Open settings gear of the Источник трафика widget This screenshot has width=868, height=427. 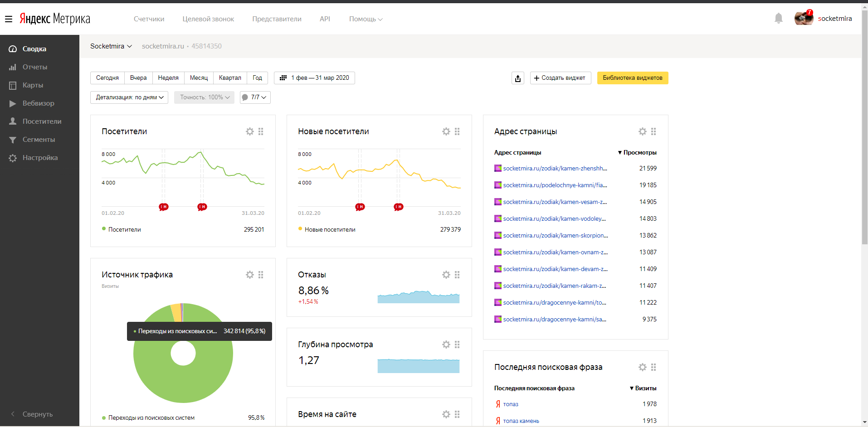pos(250,275)
